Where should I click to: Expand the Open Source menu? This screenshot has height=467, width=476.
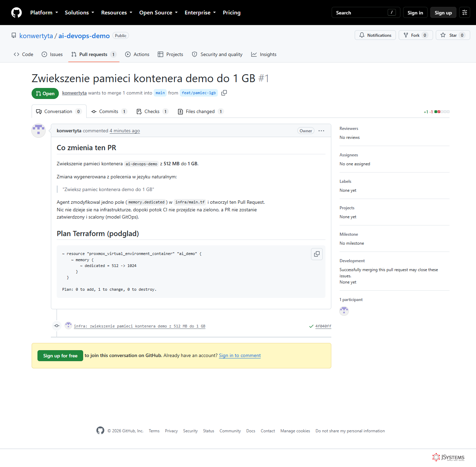tap(158, 13)
